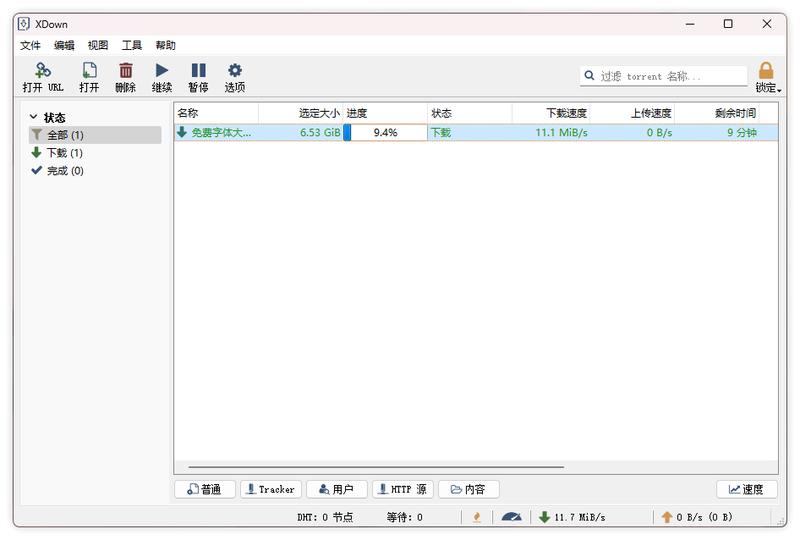Click the 暂停 pause icon
This screenshot has height=540, width=800.
(198, 70)
